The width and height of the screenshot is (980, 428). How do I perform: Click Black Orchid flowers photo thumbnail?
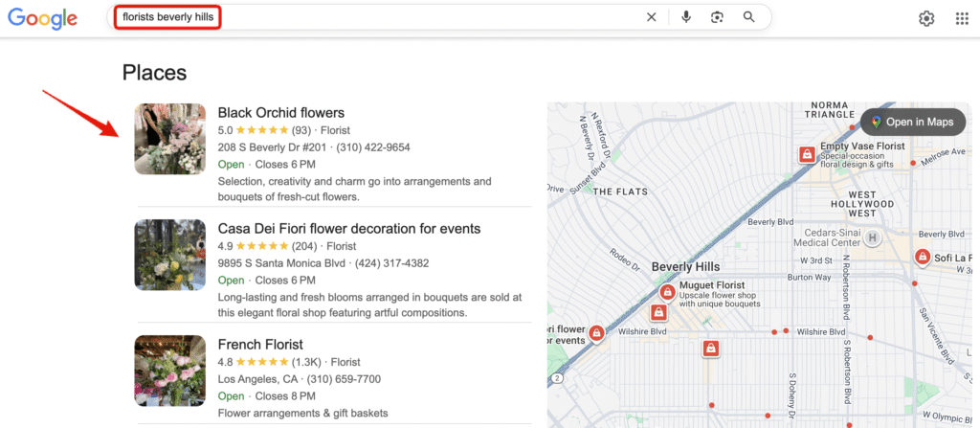(x=170, y=139)
